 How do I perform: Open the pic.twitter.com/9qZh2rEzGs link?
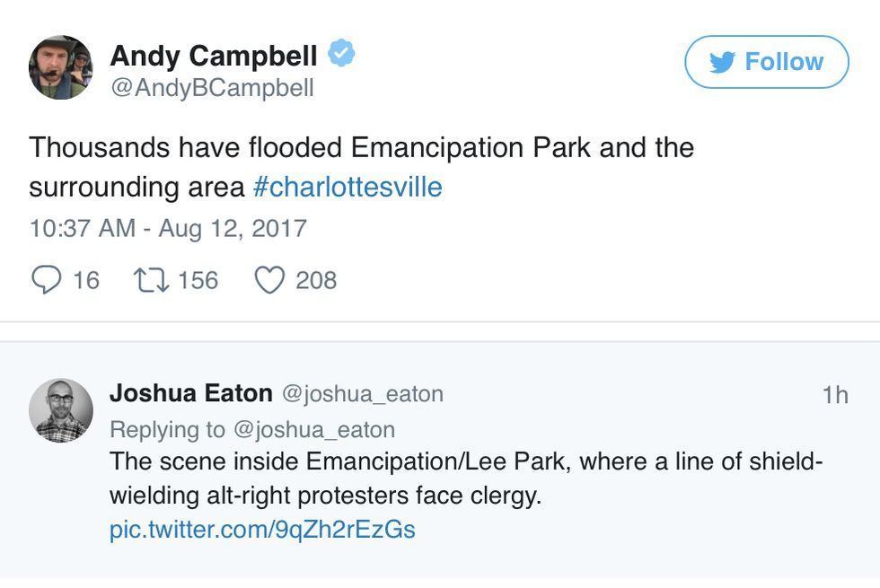(x=262, y=529)
